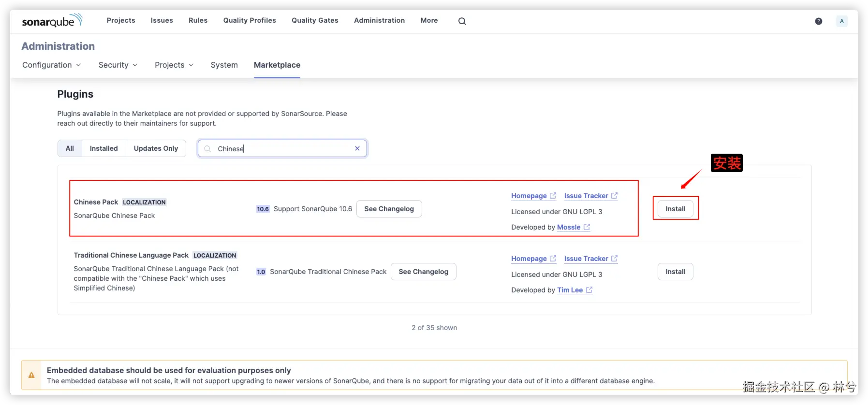868x405 pixels.
Task: Expand the Projects administration dropdown
Action: [174, 65]
